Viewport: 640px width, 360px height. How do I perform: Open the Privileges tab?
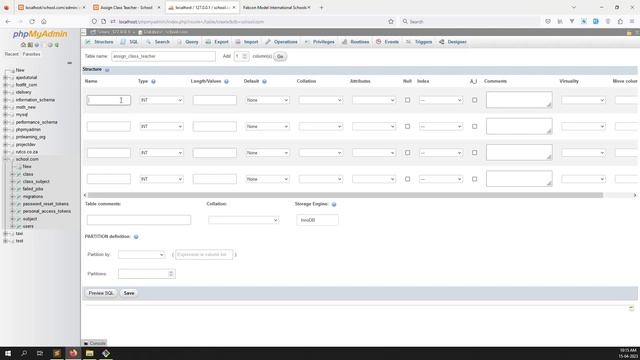pos(320,42)
